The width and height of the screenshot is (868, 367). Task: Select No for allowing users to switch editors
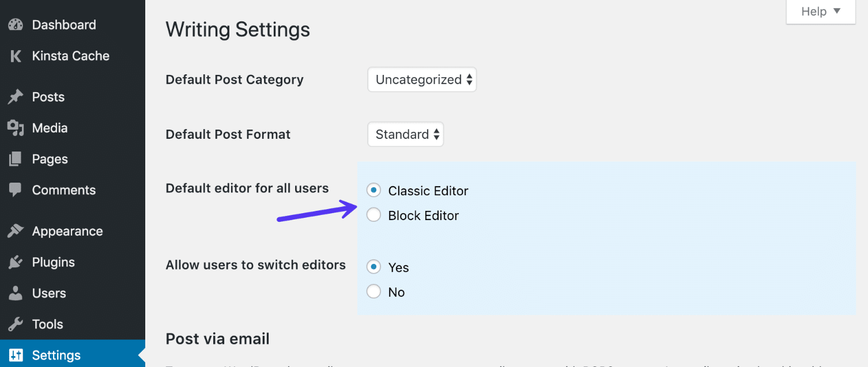(x=373, y=291)
